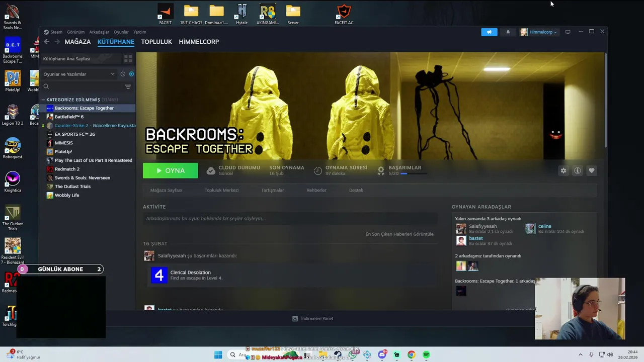Launch the game with green OYNA button
This screenshot has width=644, height=362.
pos(170,170)
